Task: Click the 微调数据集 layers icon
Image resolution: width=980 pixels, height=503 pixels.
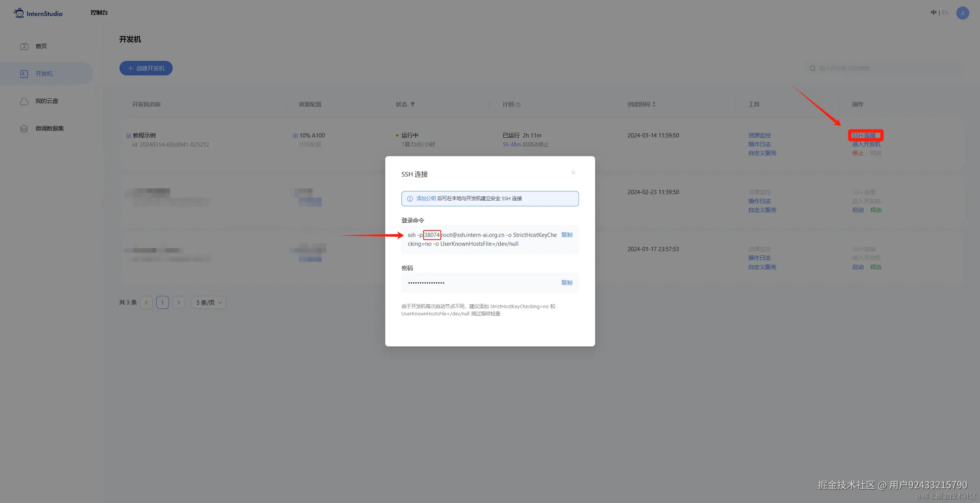Action: (x=24, y=129)
